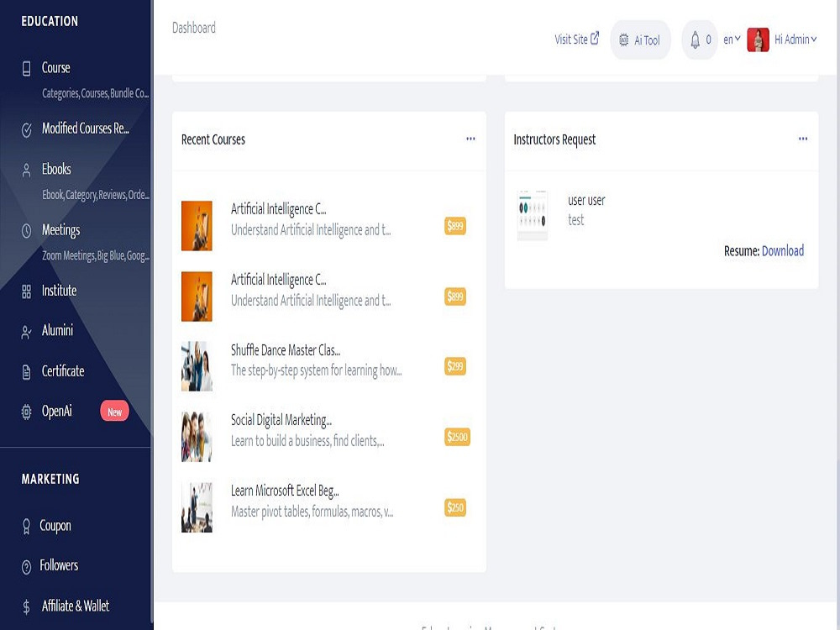Select Followers in the sidebar
The image size is (840, 630).
[x=59, y=565]
